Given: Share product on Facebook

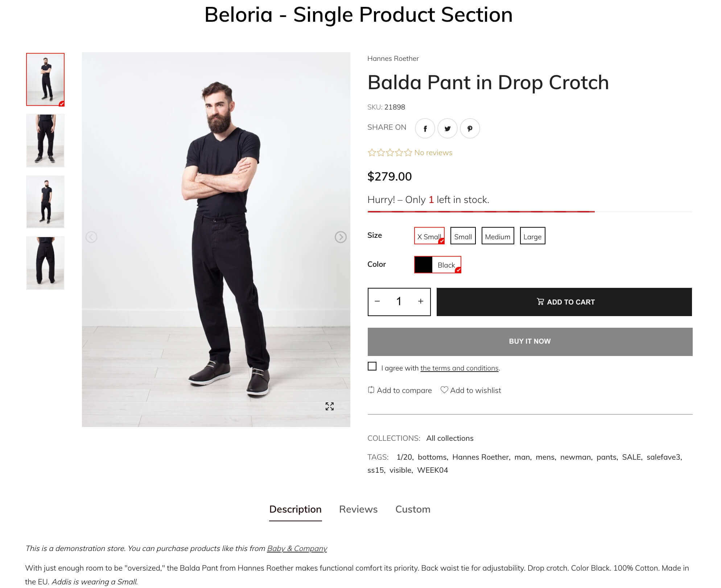Looking at the screenshot, I should pos(425,128).
